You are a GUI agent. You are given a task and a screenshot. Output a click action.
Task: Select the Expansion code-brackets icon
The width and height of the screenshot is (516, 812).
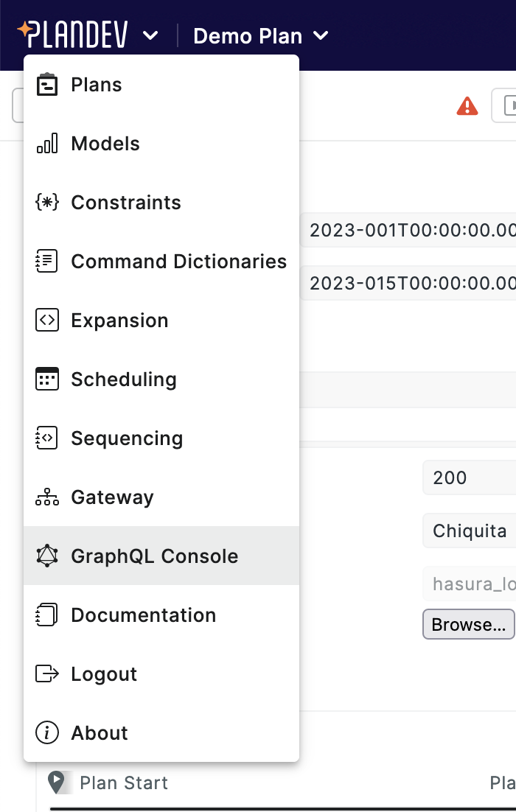pyautogui.click(x=46, y=320)
